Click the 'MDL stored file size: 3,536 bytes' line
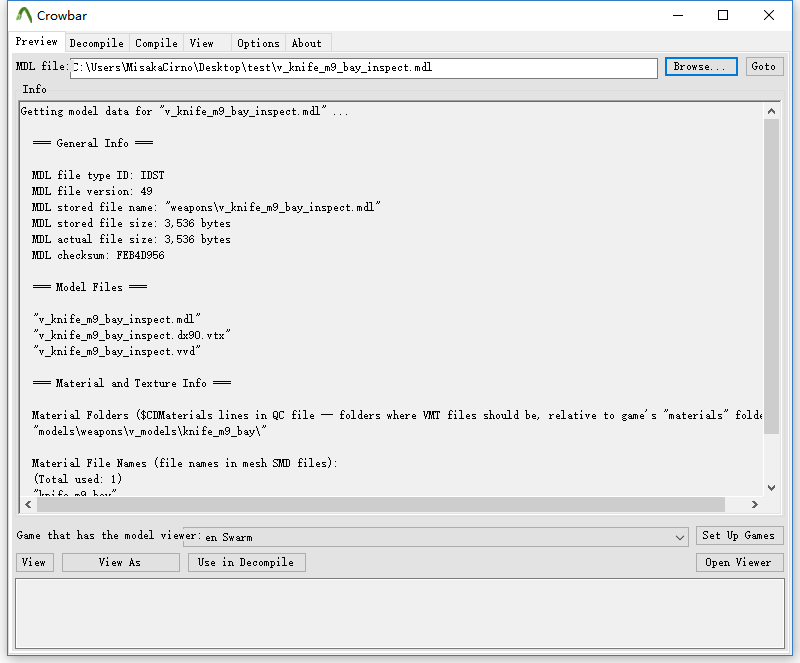The image size is (800, 663). (131, 224)
